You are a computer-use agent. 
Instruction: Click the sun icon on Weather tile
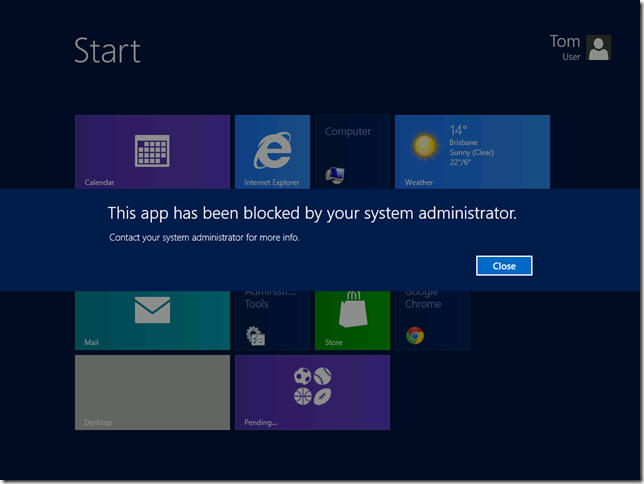pos(425,146)
